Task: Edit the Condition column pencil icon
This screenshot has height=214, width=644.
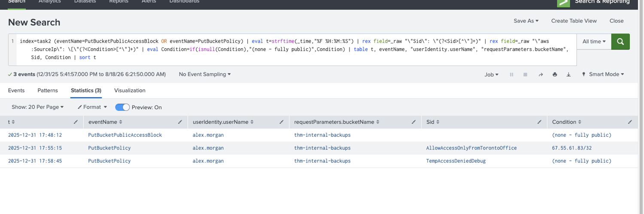Action: coord(630,122)
